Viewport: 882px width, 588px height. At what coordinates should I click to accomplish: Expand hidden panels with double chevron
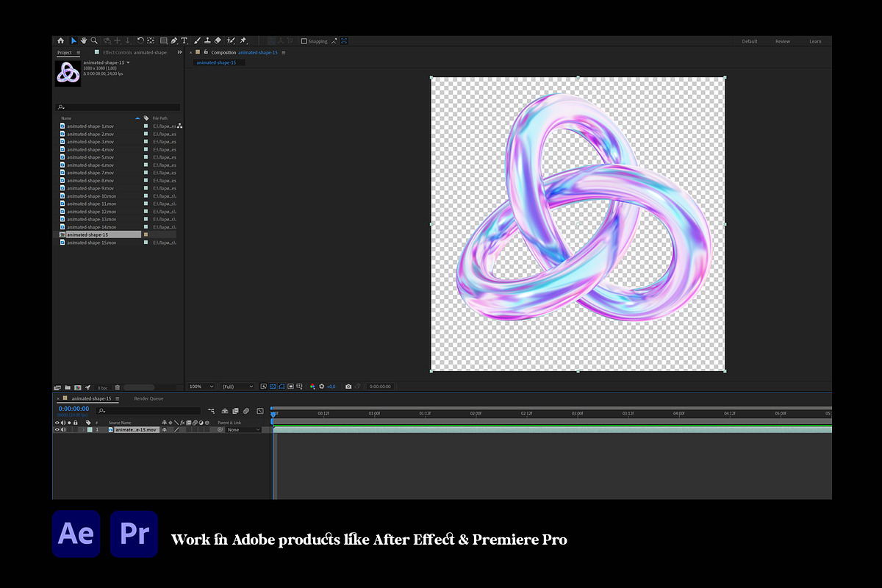point(179,52)
